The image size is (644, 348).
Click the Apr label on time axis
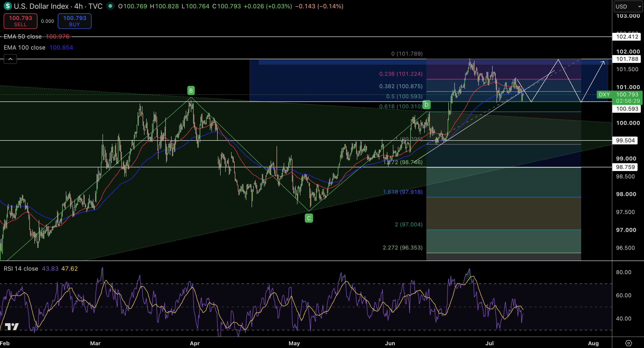[195, 343]
